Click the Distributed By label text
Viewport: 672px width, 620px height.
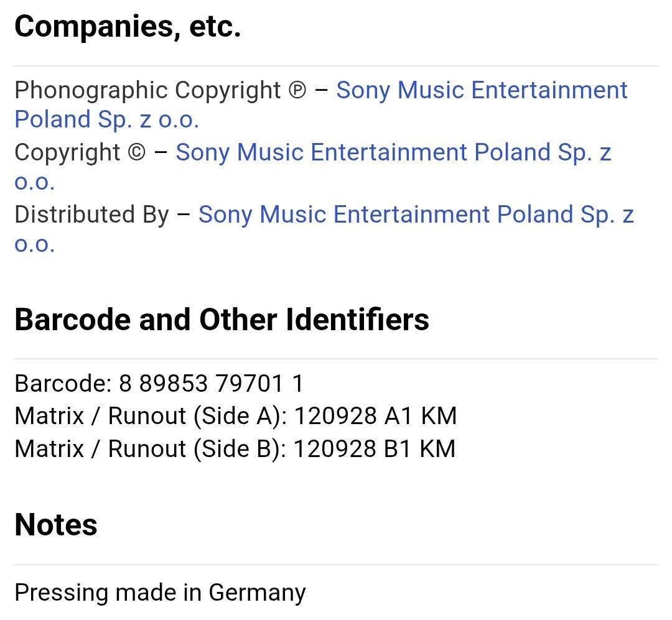pyautogui.click(x=91, y=215)
